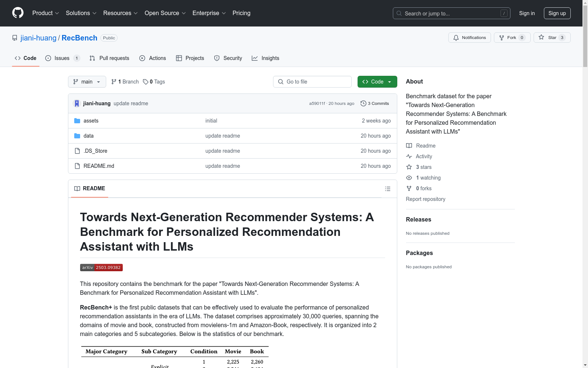Click the history clock icon for commits
Viewport: 588px width, 368px height.
363,103
